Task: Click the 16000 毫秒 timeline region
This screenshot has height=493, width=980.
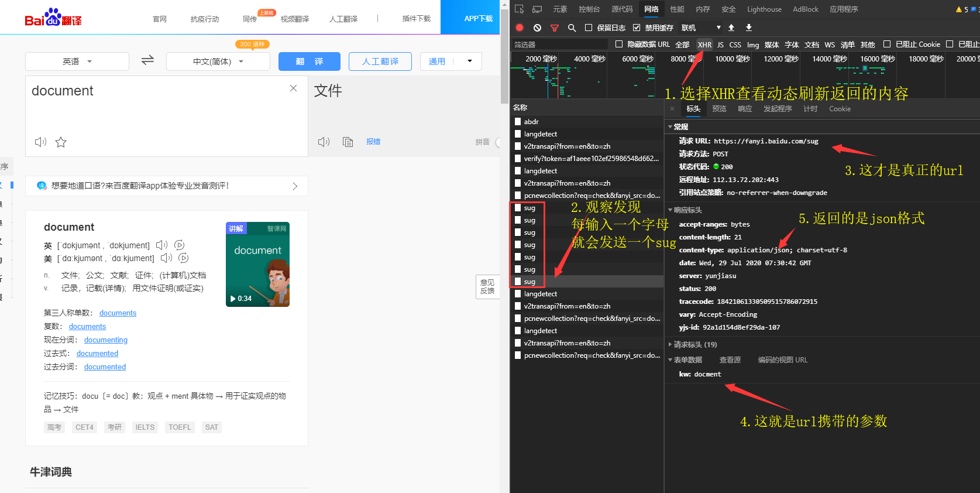Action: [x=877, y=59]
